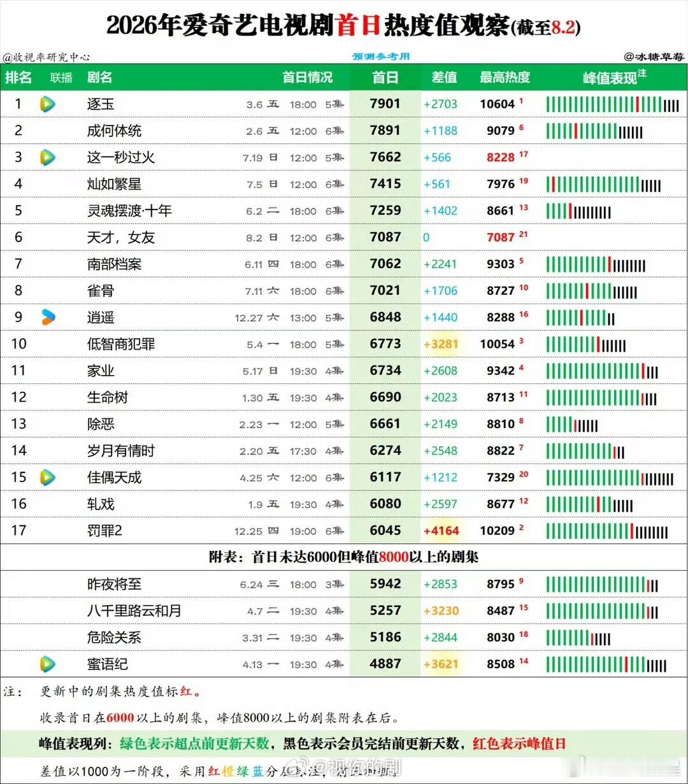Click the show title 天才，女友

click(x=121, y=238)
